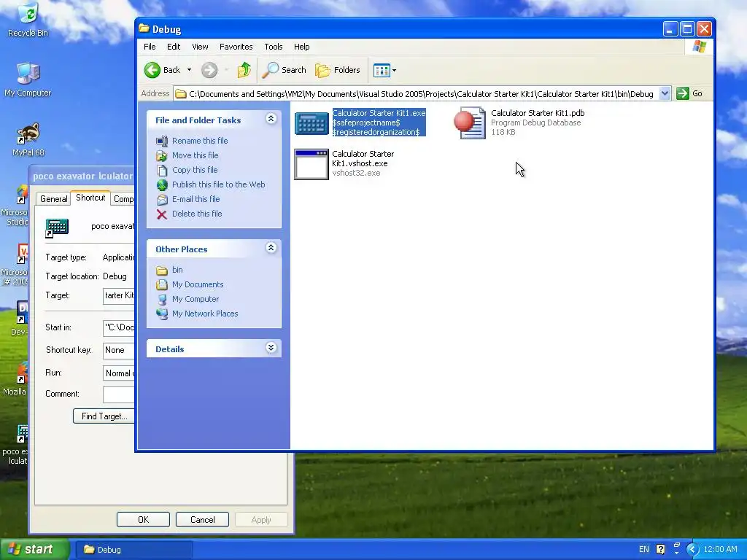Click Move this file
This screenshot has height=560, width=747.
tap(195, 155)
